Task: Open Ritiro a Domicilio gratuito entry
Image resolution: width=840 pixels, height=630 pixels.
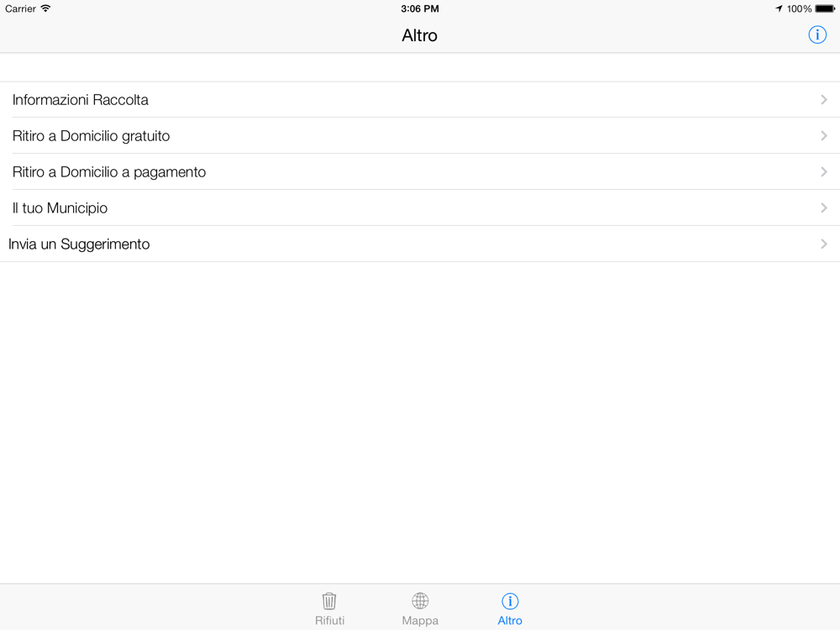Action: [x=420, y=135]
